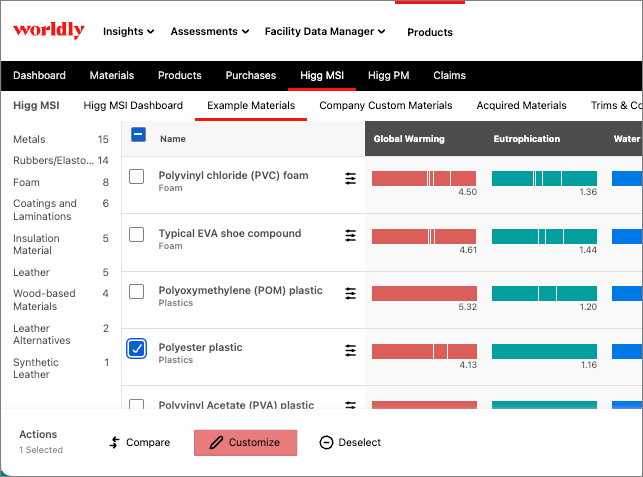Click the Customize button
This screenshot has height=477, width=643.
245,443
